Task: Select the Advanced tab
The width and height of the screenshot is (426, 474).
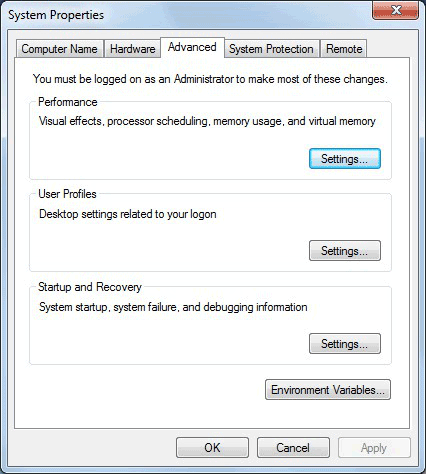Action: coord(192,47)
